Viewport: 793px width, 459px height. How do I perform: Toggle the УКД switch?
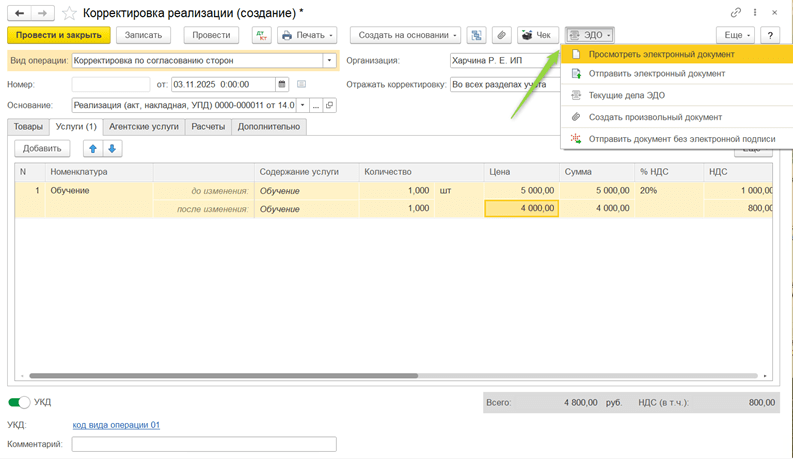coord(19,402)
